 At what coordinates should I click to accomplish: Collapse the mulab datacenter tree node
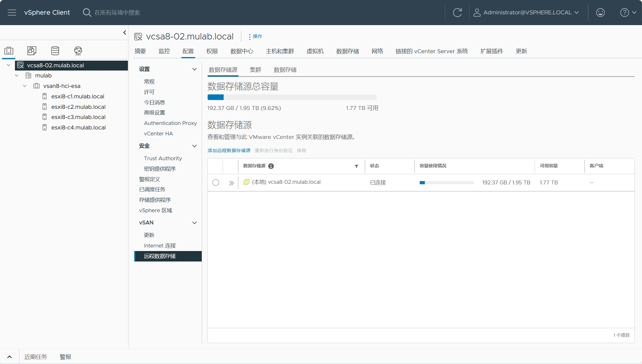pos(17,76)
